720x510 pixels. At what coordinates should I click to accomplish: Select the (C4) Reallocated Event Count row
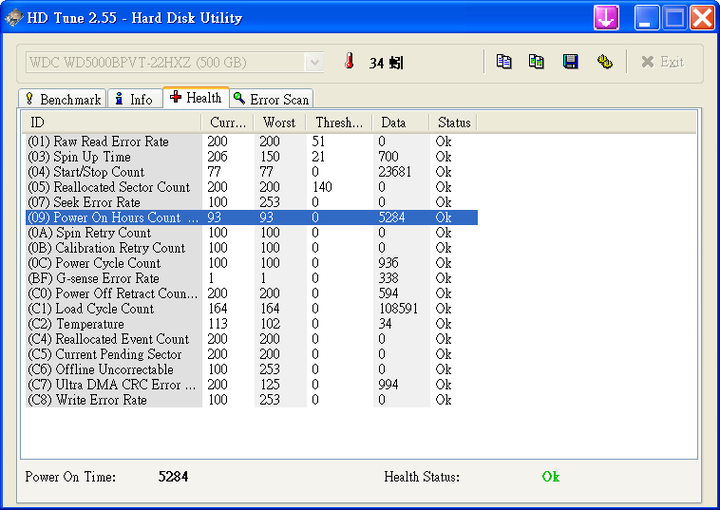252,339
